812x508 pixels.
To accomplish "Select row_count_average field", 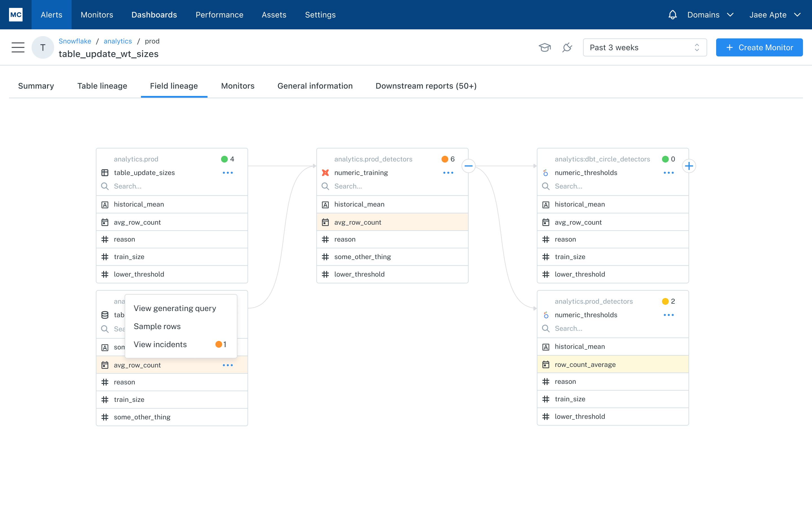I will click(x=613, y=365).
